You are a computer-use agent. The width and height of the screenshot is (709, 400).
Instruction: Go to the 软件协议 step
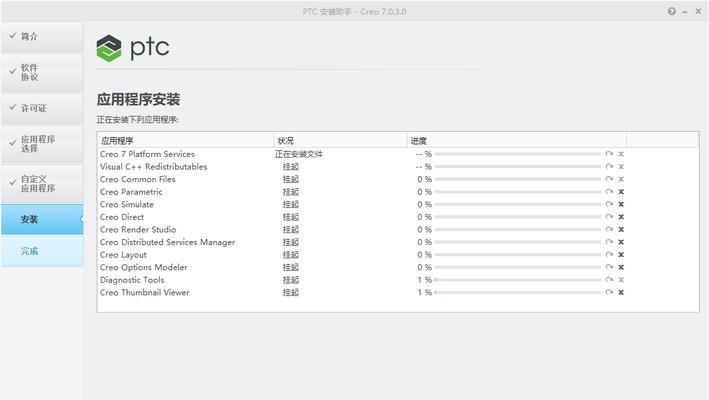(x=42, y=72)
